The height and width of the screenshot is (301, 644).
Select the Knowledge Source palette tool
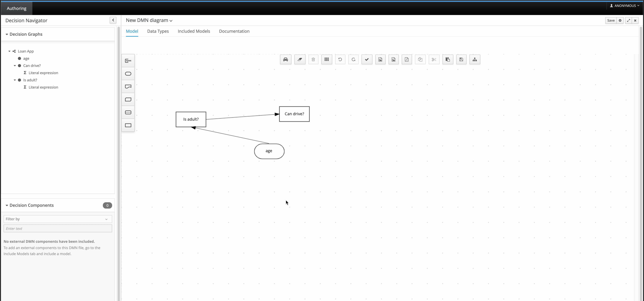(128, 87)
